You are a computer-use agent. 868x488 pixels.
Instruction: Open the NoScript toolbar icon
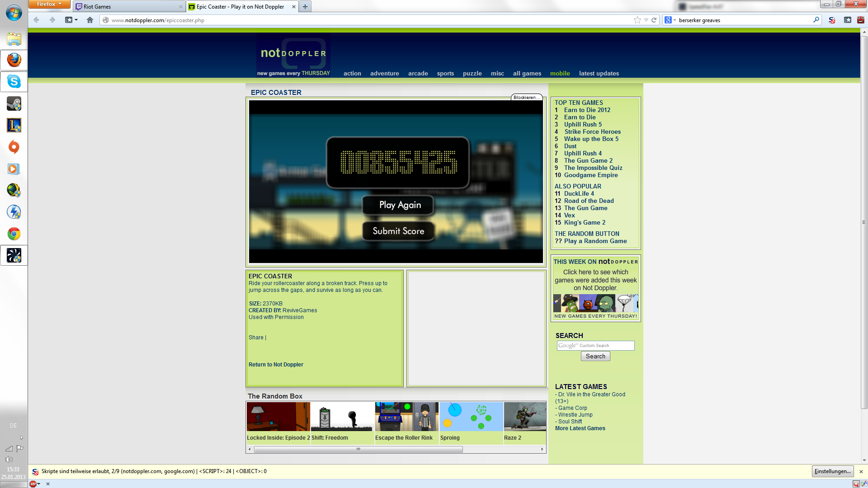point(832,20)
